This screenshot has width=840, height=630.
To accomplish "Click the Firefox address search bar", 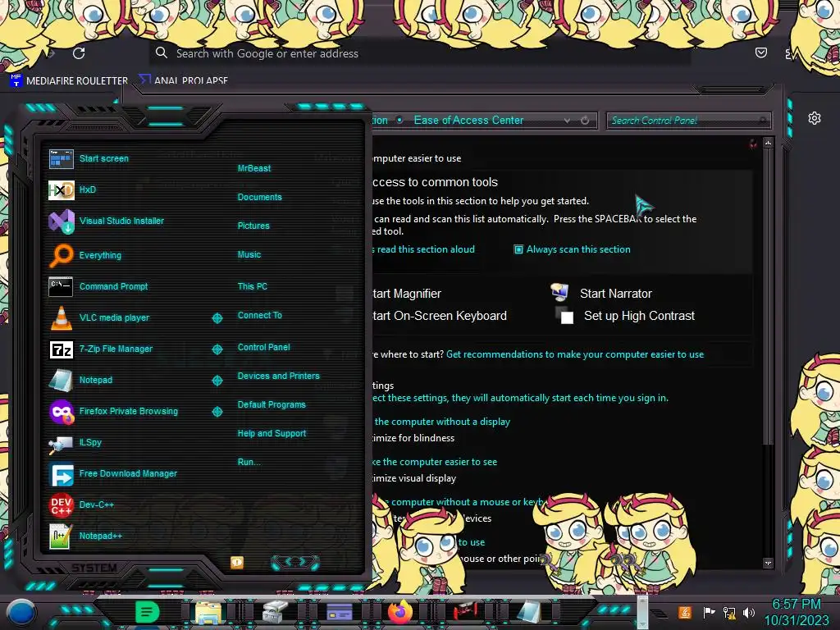I will coord(419,53).
